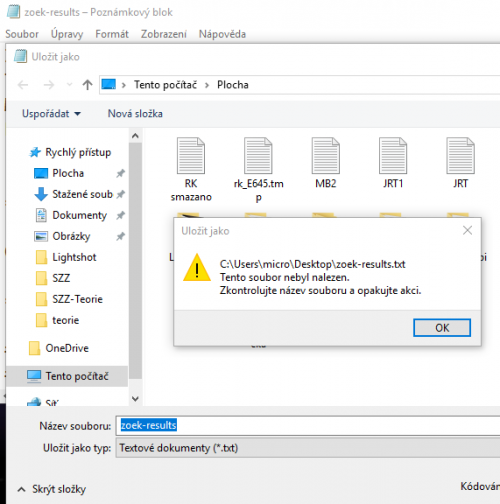Expand the chevron after Tento počítač breadcrumb

[207, 85]
